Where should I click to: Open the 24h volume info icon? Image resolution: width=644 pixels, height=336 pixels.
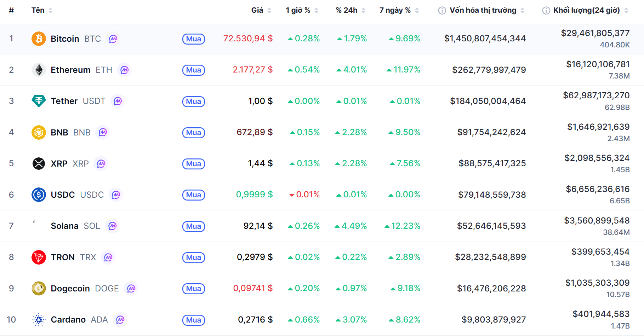[x=546, y=11]
